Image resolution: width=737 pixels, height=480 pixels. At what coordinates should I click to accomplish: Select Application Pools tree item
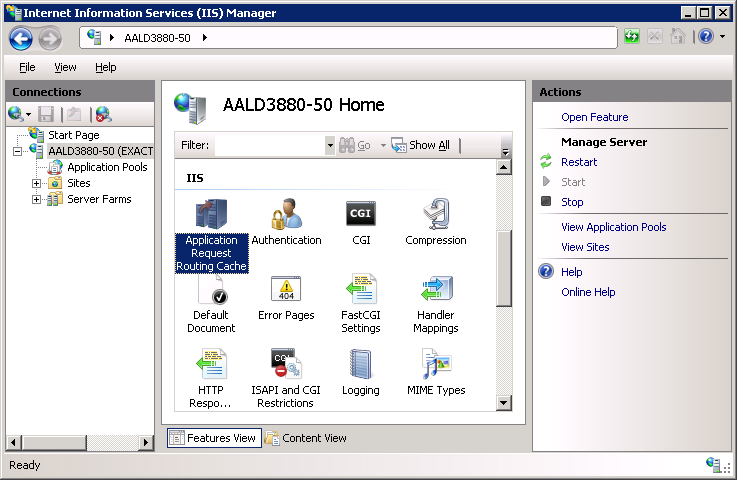[x=107, y=167]
